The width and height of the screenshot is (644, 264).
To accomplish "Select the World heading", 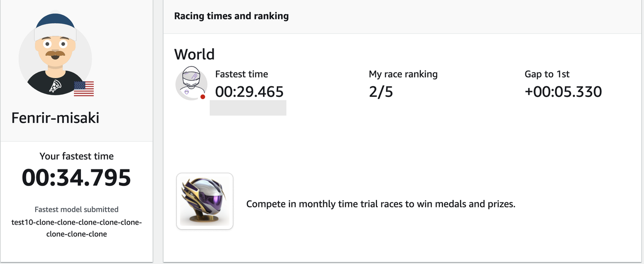I will pyautogui.click(x=194, y=54).
